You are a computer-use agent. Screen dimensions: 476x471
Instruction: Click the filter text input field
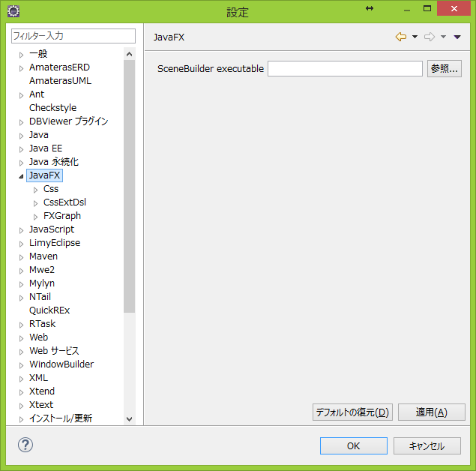point(73,36)
